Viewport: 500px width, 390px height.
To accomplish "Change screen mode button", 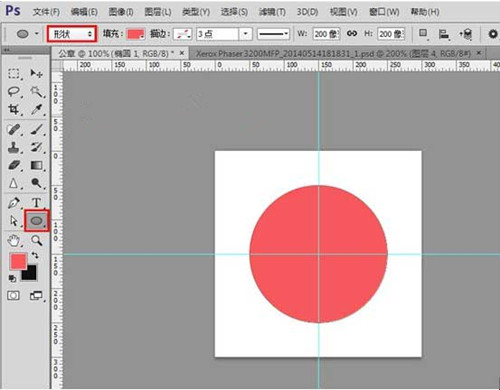I will tap(36, 295).
